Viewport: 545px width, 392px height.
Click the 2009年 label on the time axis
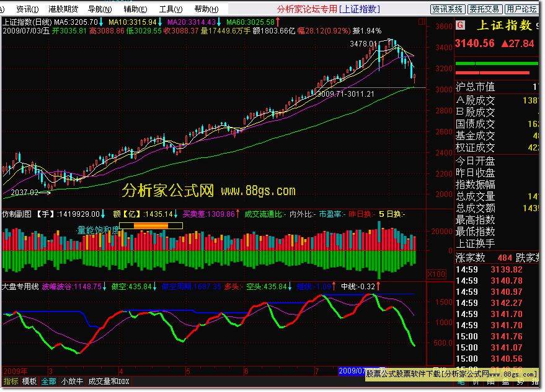[x=16, y=372]
